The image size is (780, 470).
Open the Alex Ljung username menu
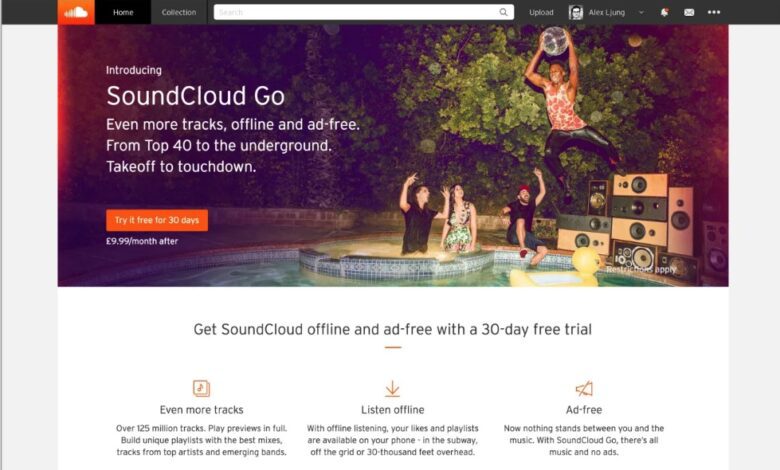click(607, 12)
